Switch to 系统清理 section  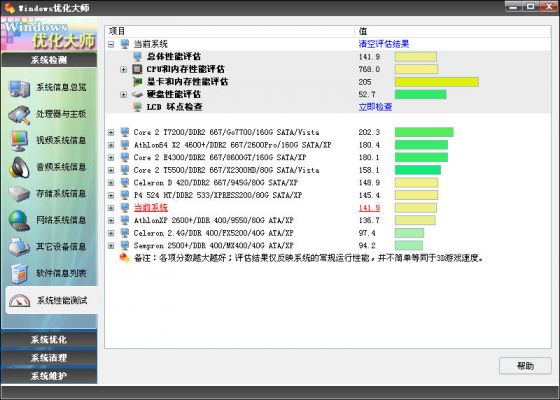[x=49, y=358]
